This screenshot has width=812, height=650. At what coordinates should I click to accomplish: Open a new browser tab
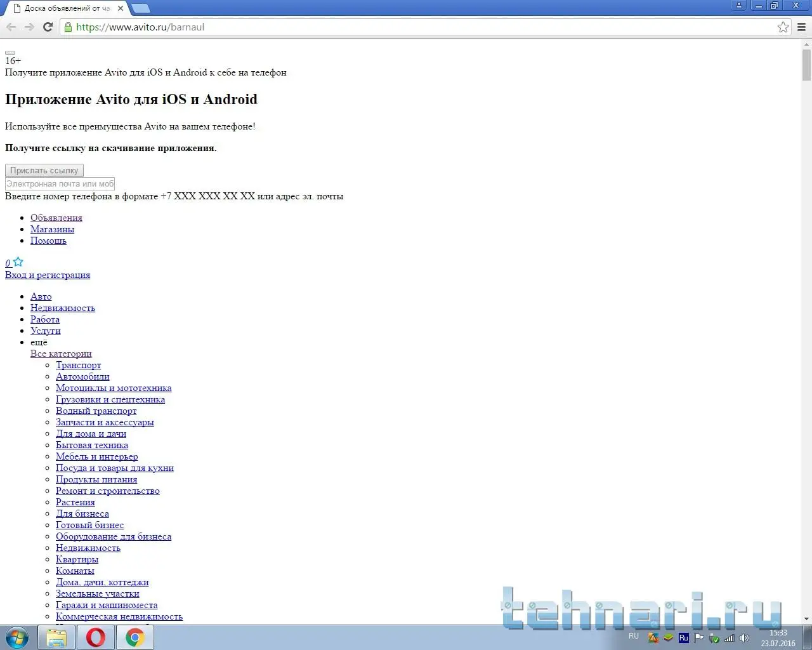tap(140, 8)
